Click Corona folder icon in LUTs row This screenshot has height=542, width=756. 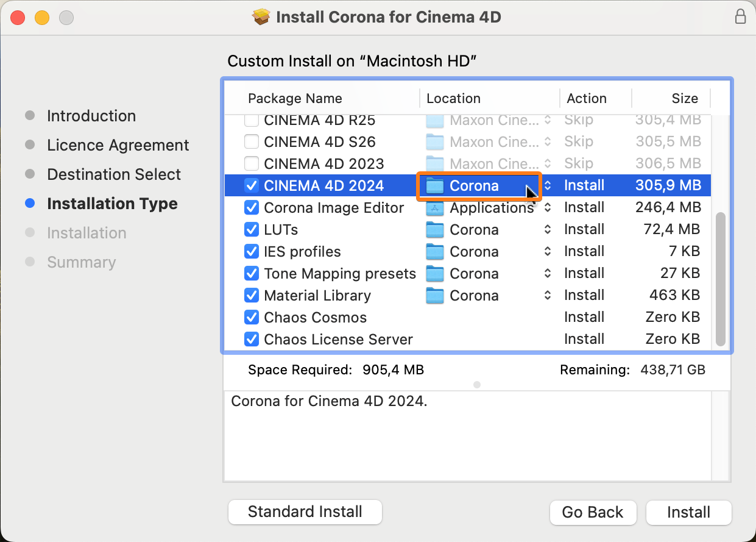pos(435,230)
